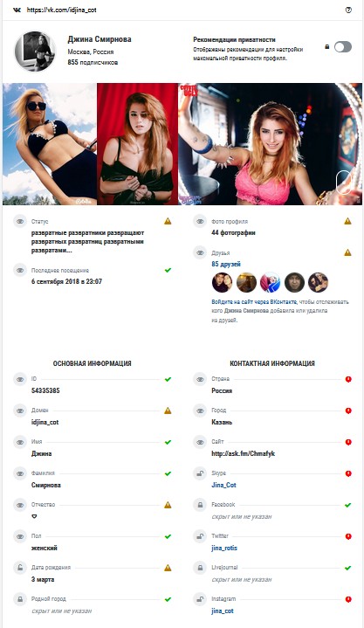Click the open-lock icon beside Skype
The image size is (364, 628).
pyautogui.click(x=200, y=473)
